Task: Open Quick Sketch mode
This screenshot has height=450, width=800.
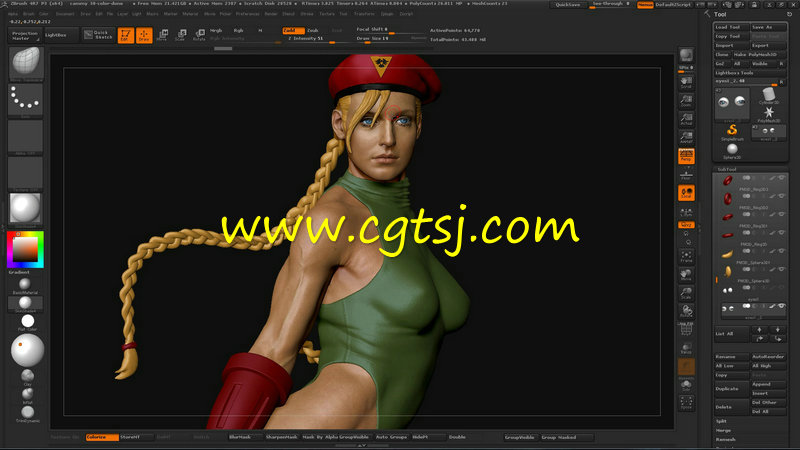Action: 98,35
